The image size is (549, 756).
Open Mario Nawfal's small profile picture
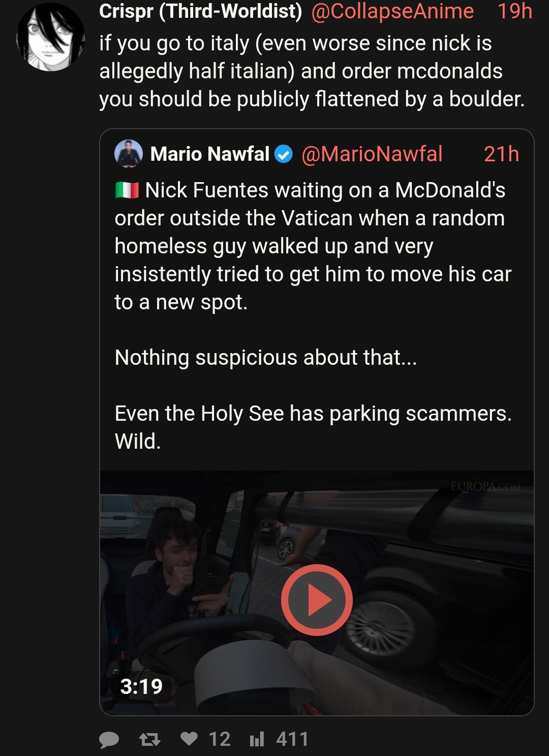coord(129,154)
